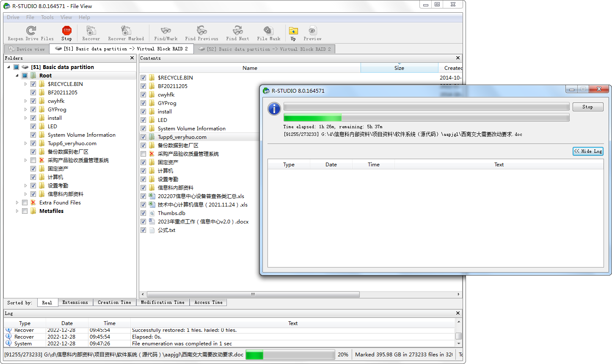The width and height of the screenshot is (612, 364).
Task: Expand the 设置考勤 tree node
Action: pyautogui.click(x=25, y=185)
